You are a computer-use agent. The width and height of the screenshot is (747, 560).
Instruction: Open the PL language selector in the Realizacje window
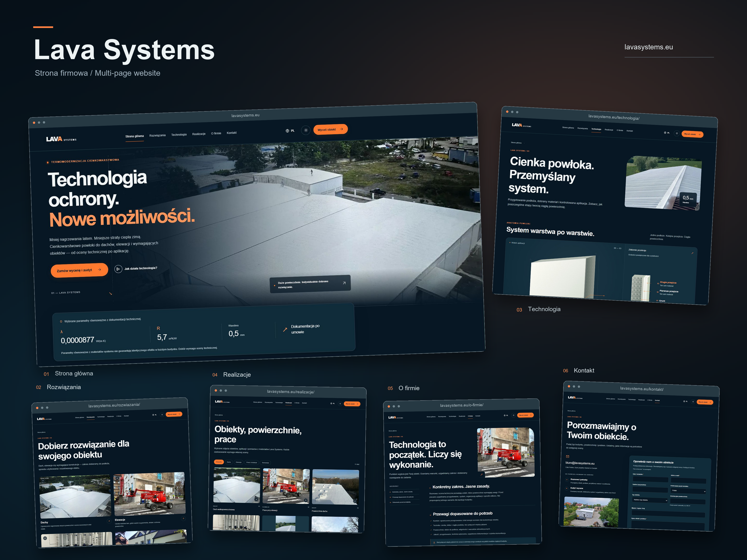click(332, 403)
